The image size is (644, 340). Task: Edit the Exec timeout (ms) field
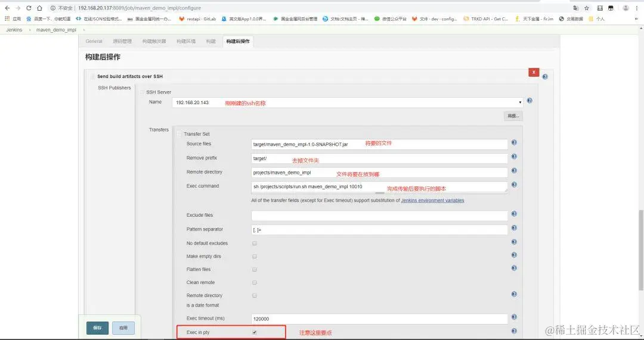[379, 319]
